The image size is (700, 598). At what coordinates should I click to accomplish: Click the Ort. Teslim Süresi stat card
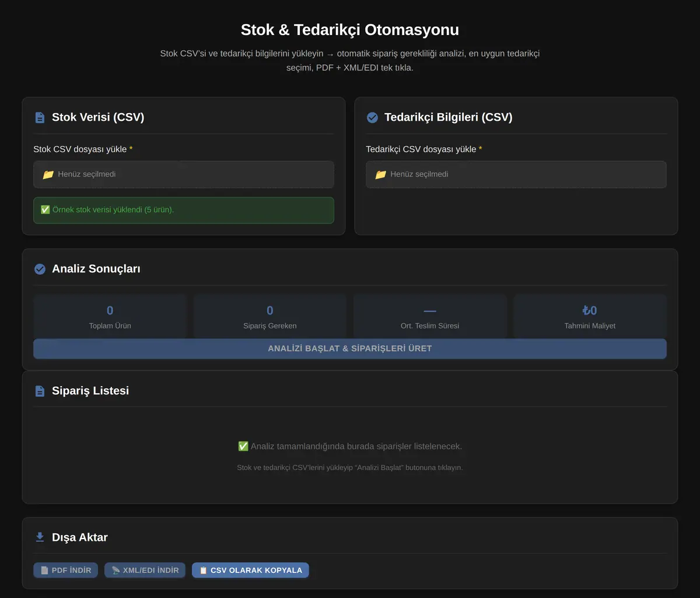tap(430, 317)
